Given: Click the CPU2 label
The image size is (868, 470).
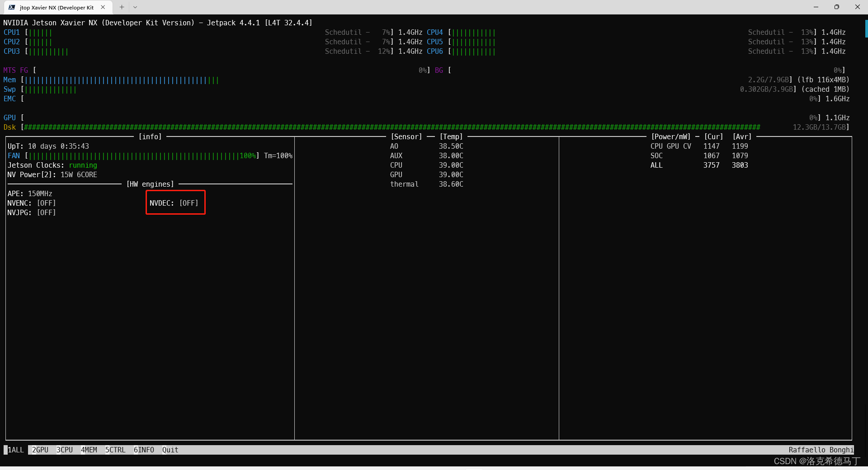Looking at the screenshot, I should click(12, 42).
